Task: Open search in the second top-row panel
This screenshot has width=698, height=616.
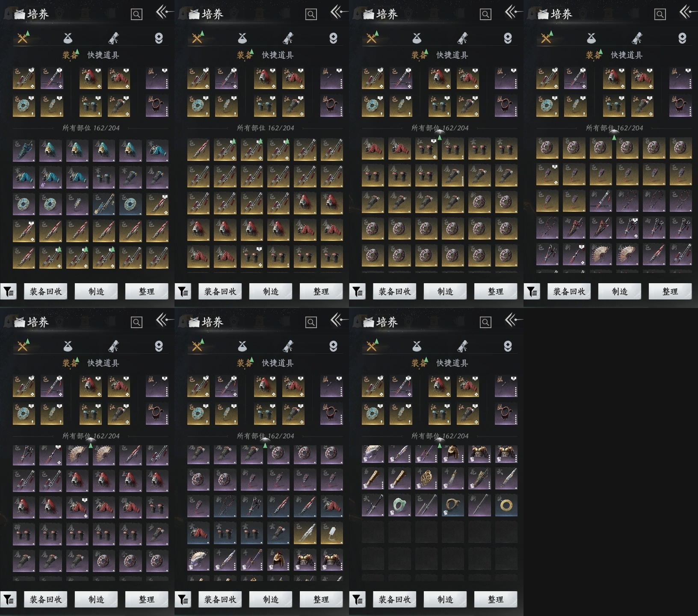Action: (x=311, y=15)
